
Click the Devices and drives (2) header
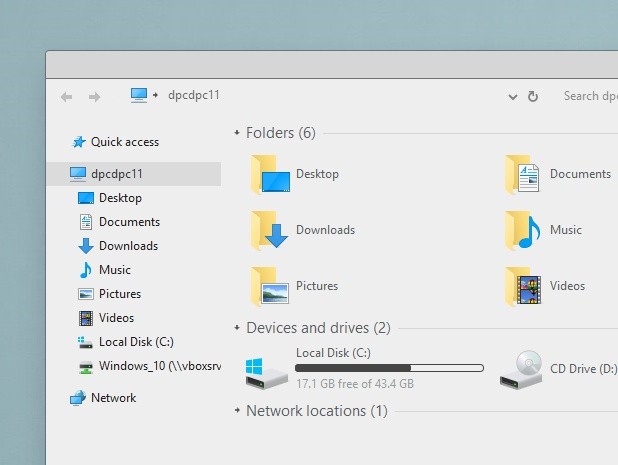click(x=318, y=328)
